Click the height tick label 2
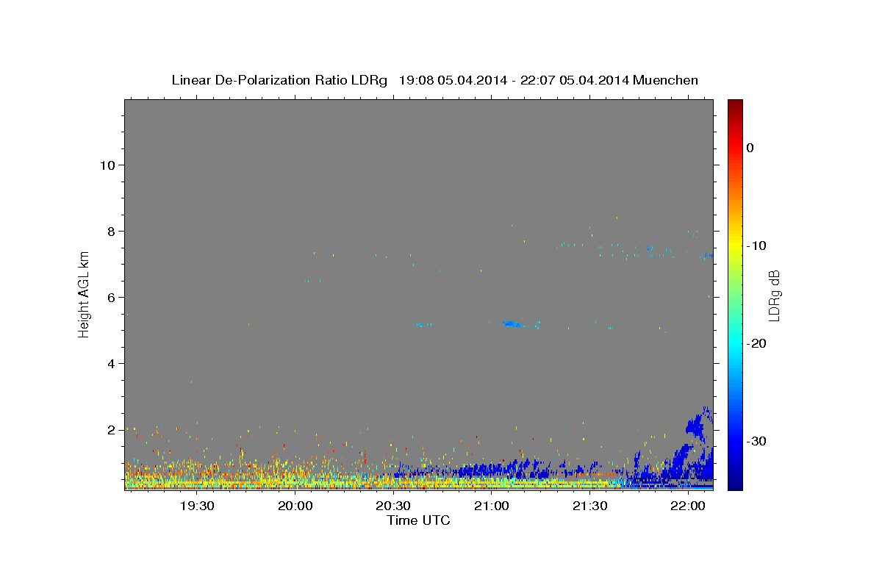This screenshot has width=882, height=588. (111, 429)
